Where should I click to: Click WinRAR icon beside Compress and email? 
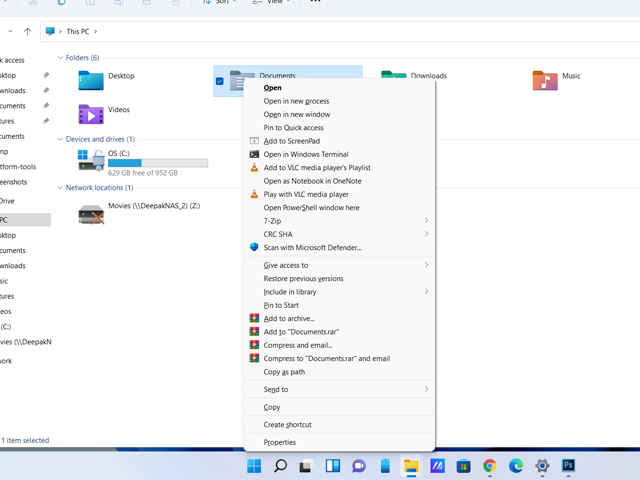(254, 345)
